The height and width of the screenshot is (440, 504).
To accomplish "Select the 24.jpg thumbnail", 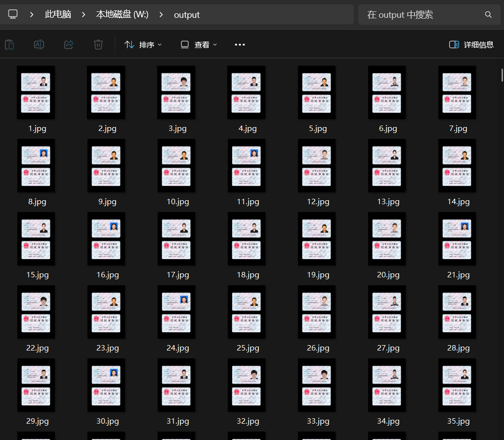I will (176, 312).
